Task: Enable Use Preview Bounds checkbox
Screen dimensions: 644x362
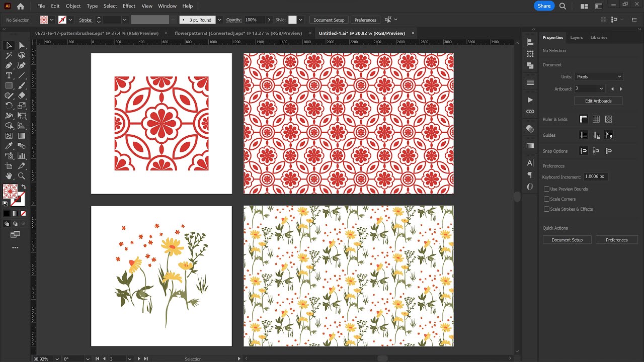Action: click(546, 189)
